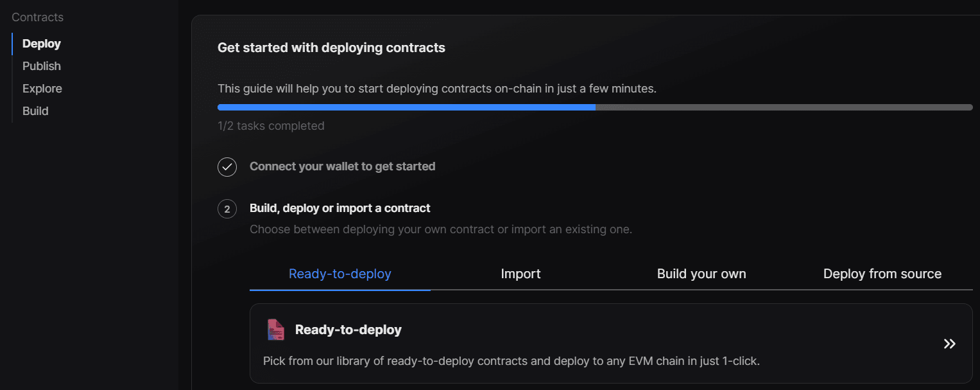The height and width of the screenshot is (390, 980).
Task: Open the Build your own tab
Action: (701, 274)
